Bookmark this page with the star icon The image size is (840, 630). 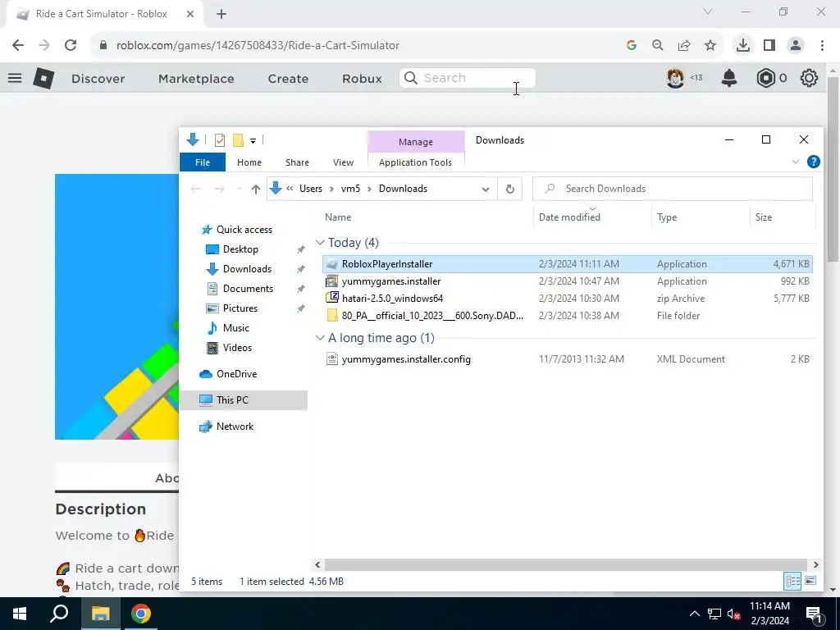click(710, 46)
